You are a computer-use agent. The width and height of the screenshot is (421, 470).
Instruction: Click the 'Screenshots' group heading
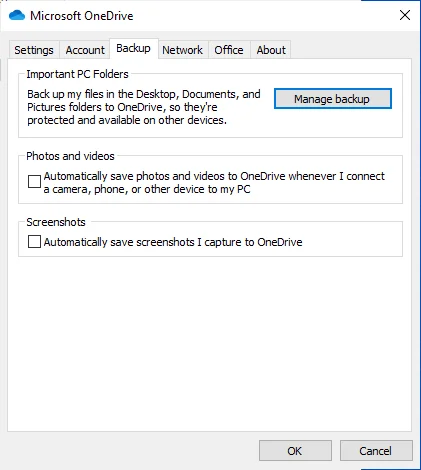coord(56,222)
